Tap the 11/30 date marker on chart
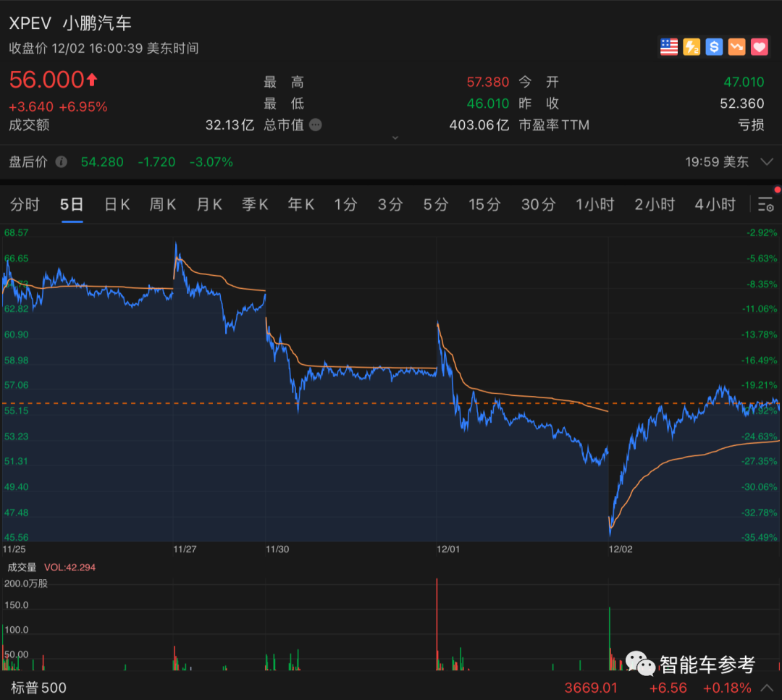Screen dimensions: 782x700 (x=277, y=549)
